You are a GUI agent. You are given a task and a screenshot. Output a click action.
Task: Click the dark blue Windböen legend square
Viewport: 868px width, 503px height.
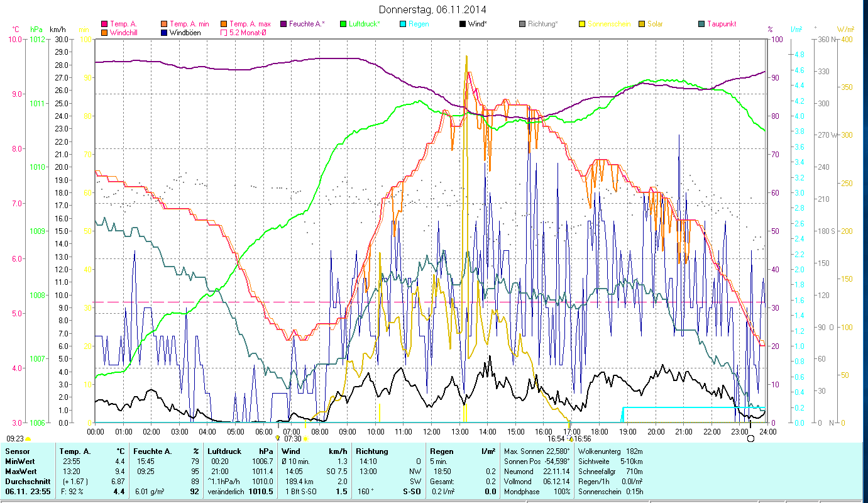(163, 32)
